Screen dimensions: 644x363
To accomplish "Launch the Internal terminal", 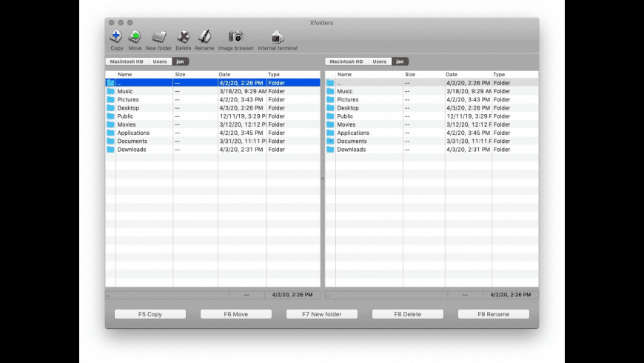I will click(x=277, y=37).
